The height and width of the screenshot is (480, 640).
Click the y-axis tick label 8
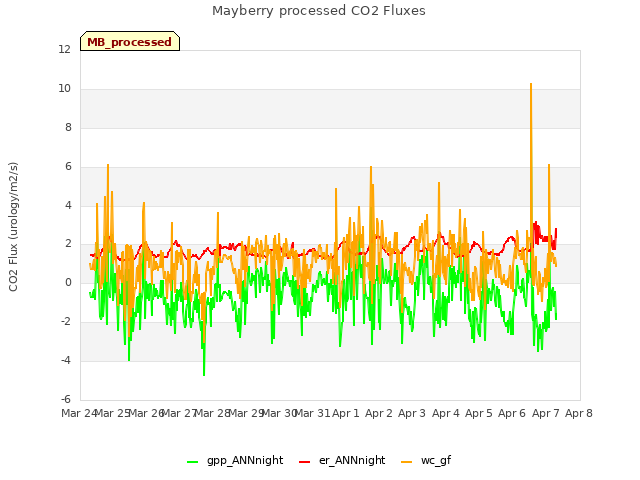click(68, 128)
